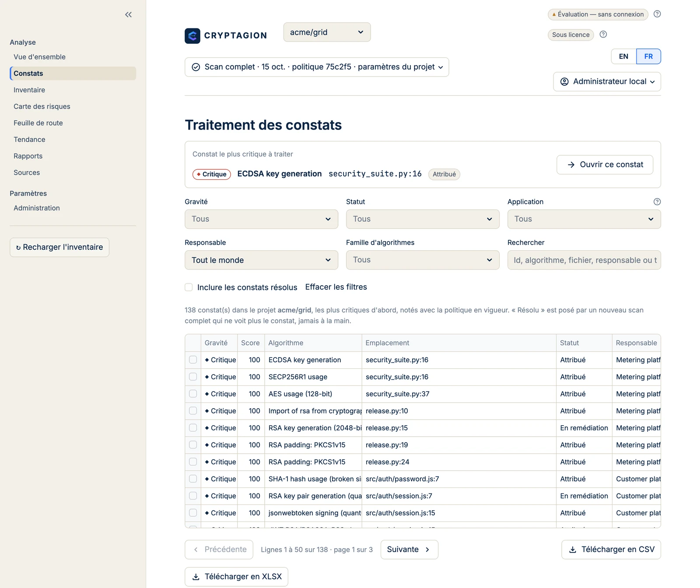This screenshot has height=588, width=700.
Task: Expand the Gravité filter dropdown
Action: point(261,219)
